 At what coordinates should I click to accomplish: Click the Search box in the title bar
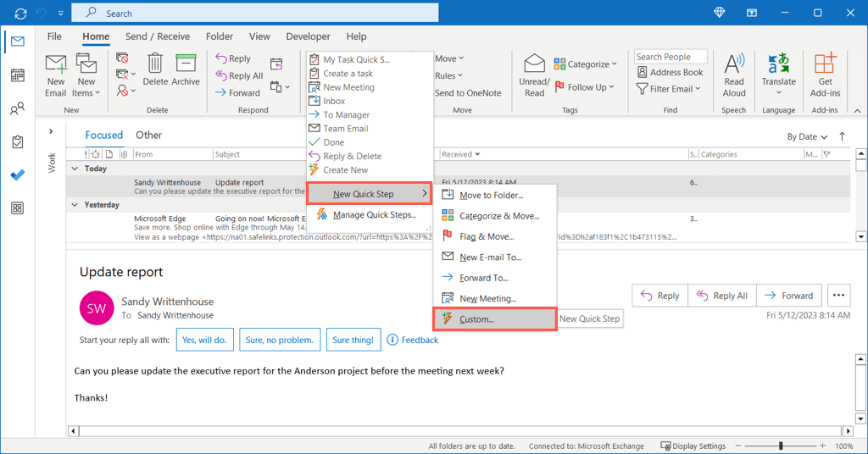[254, 13]
